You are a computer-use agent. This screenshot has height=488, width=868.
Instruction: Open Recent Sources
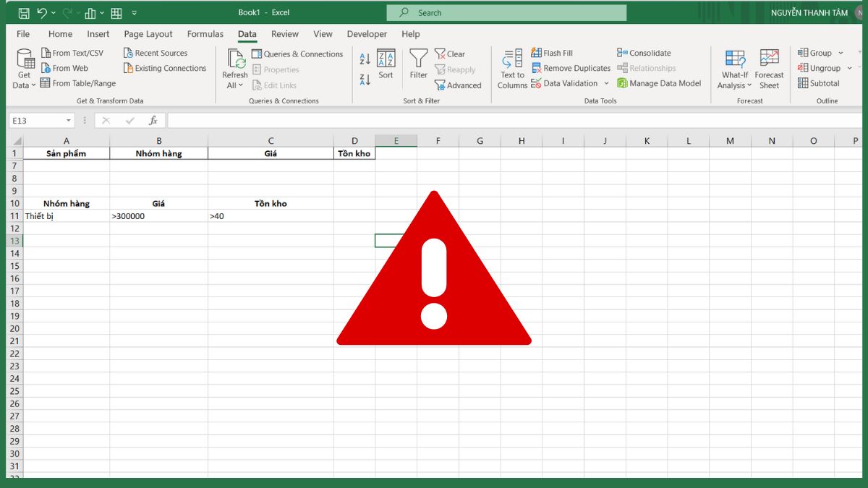[155, 53]
